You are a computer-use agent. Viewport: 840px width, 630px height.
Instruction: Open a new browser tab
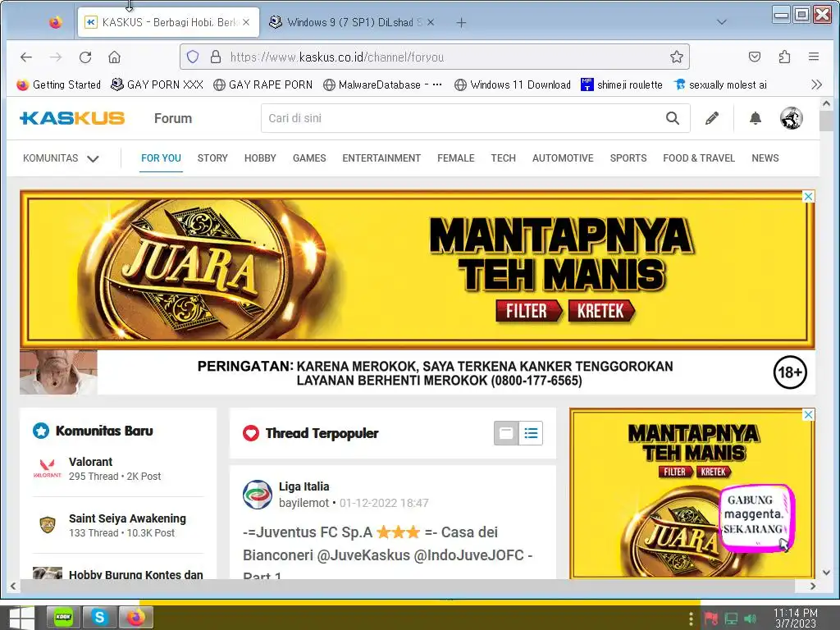tap(461, 22)
